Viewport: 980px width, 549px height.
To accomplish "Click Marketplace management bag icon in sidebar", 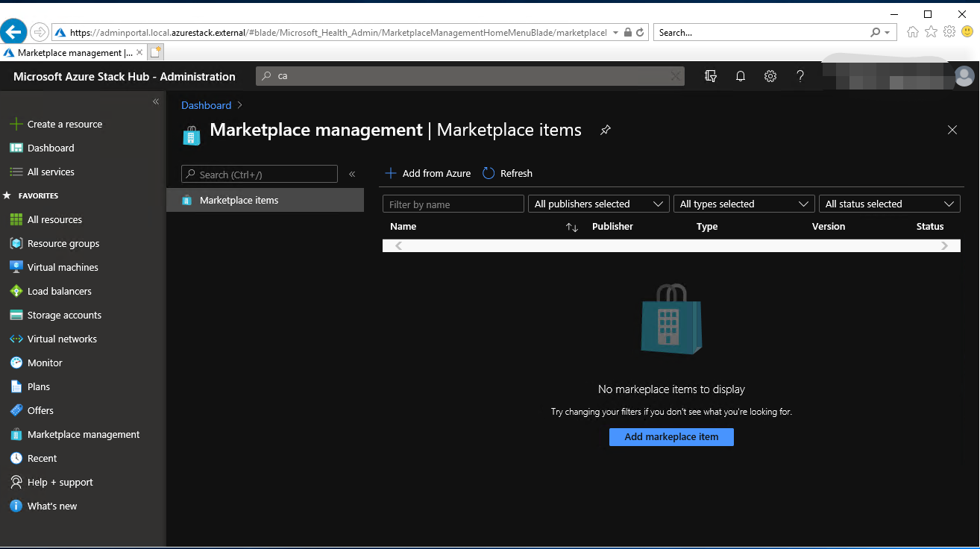I will click(x=16, y=434).
